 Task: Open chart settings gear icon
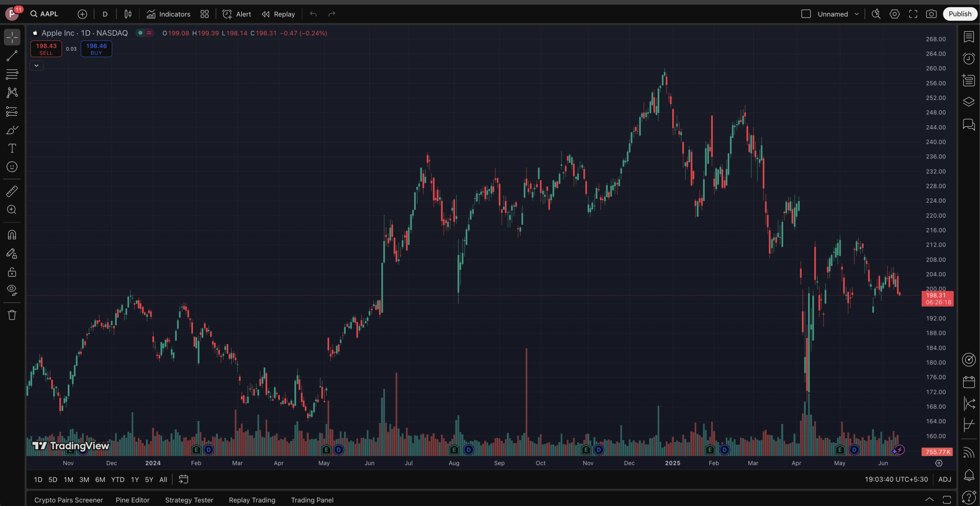coord(895,14)
